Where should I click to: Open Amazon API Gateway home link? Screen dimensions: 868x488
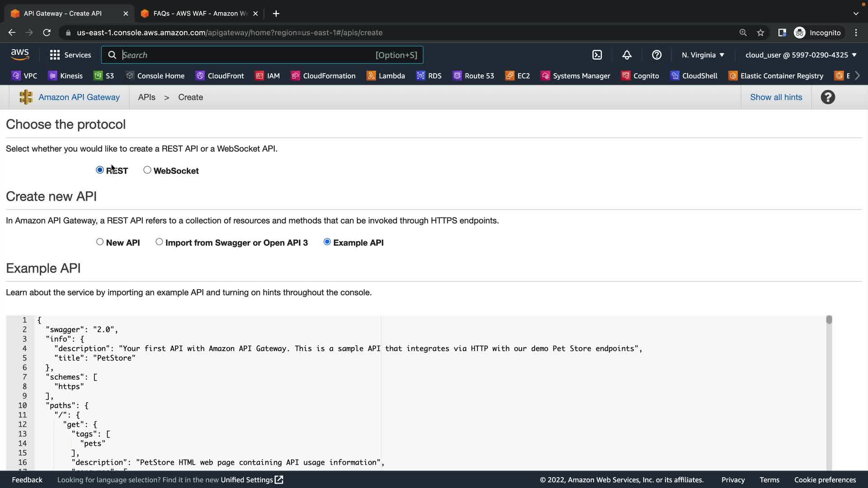pyautogui.click(x=79, y=97)
